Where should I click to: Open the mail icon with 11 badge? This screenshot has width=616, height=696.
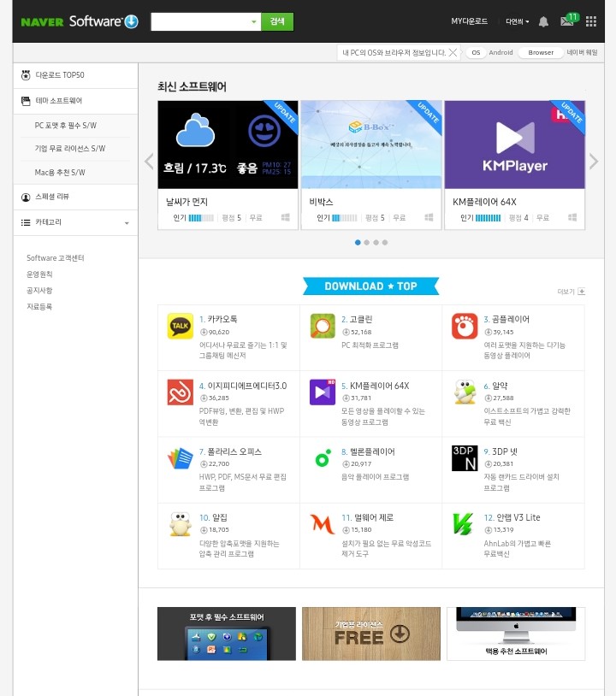(x=566, y=21)
